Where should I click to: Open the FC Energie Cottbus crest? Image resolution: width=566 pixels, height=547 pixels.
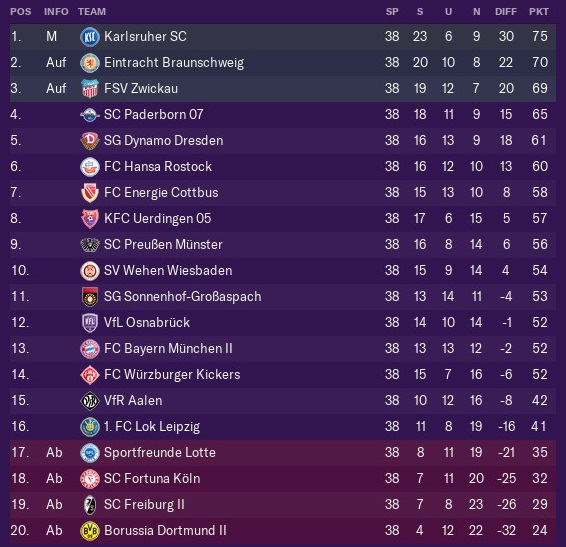[90, 193]
